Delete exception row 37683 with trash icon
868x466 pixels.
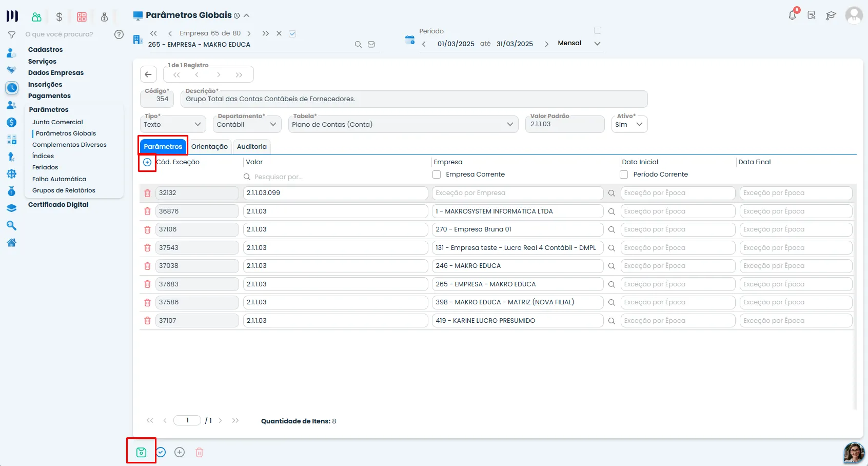pos(147,284)
